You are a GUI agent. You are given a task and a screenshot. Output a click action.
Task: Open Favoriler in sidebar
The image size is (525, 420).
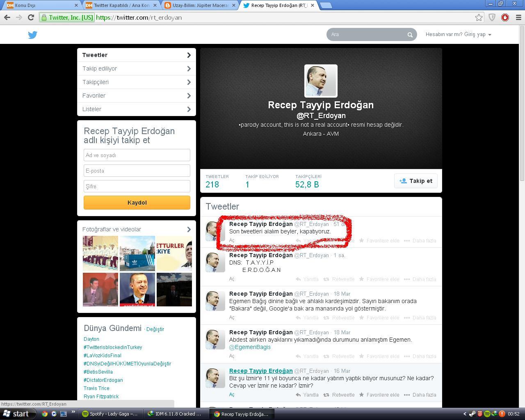point(137,96)
